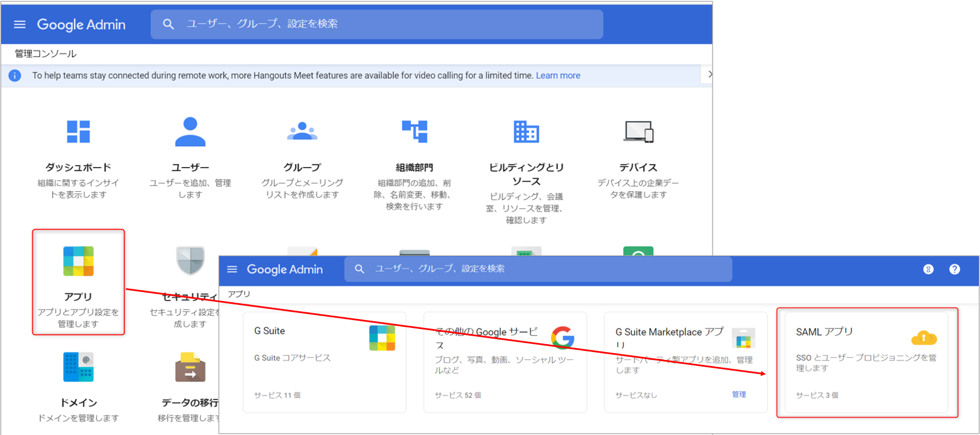This screenshot has height=435, width=980.
Task: Click the search field in the Apps window
Action: pos(539,269)
